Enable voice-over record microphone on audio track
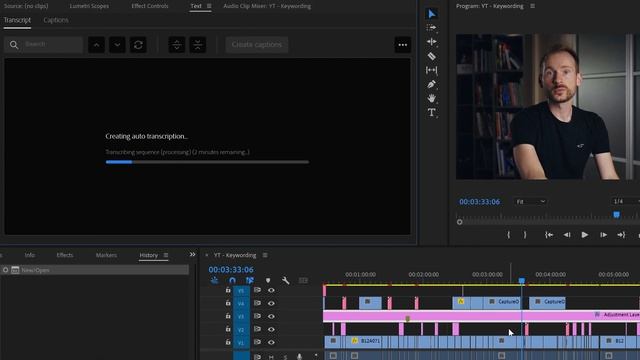640x360 pixels. (x=299, y=357)
